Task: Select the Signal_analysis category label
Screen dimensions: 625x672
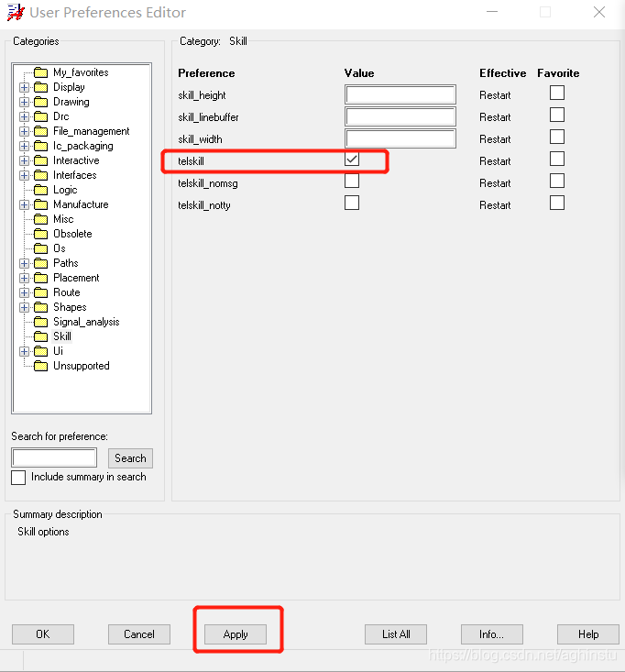Action: tap(86, 322)
